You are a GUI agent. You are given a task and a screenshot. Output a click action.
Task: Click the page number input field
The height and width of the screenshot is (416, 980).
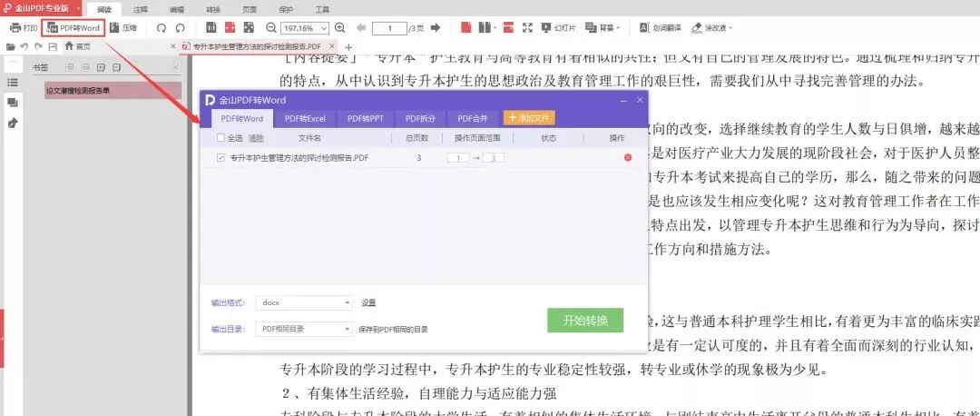pos(389,28)
